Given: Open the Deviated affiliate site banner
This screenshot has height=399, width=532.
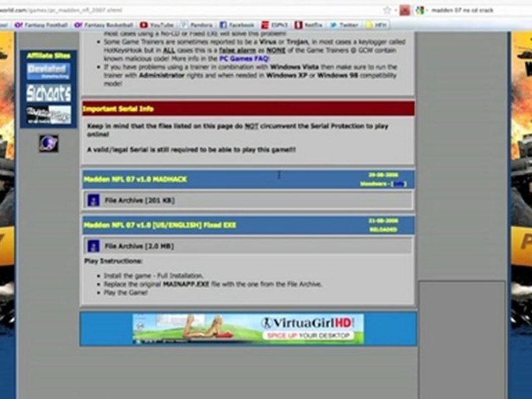Looking at the screenshot, I should [x=49, y=71].
